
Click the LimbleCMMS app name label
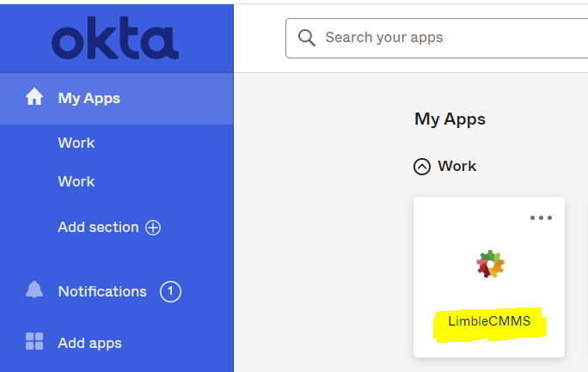[489, 322]
